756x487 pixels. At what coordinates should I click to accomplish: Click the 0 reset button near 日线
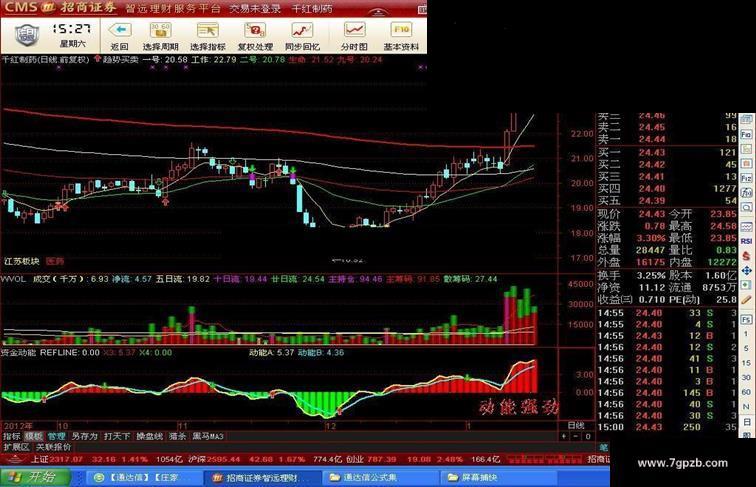pos(587,436)
